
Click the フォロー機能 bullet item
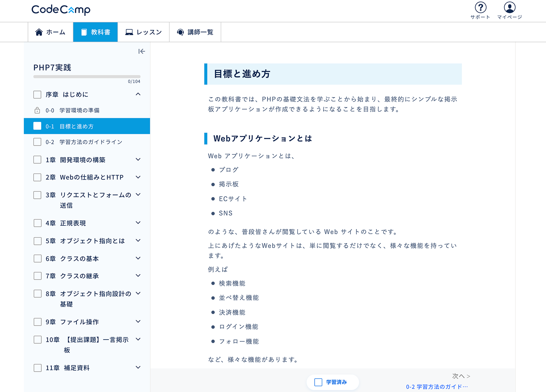pos(239,341)
